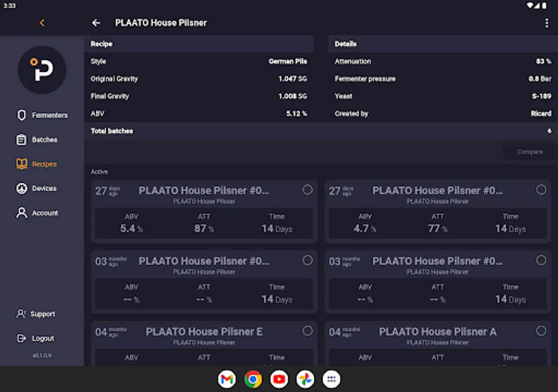Open batch card with 77 % attenuation

(x=438, y=211)
